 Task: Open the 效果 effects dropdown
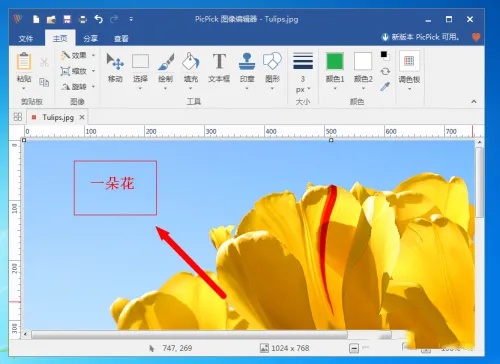tap(78, 55)
